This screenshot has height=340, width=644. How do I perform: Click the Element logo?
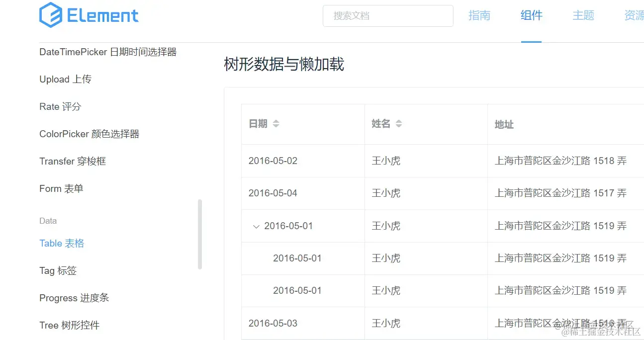pyautogui.click(x=89, y=15)
